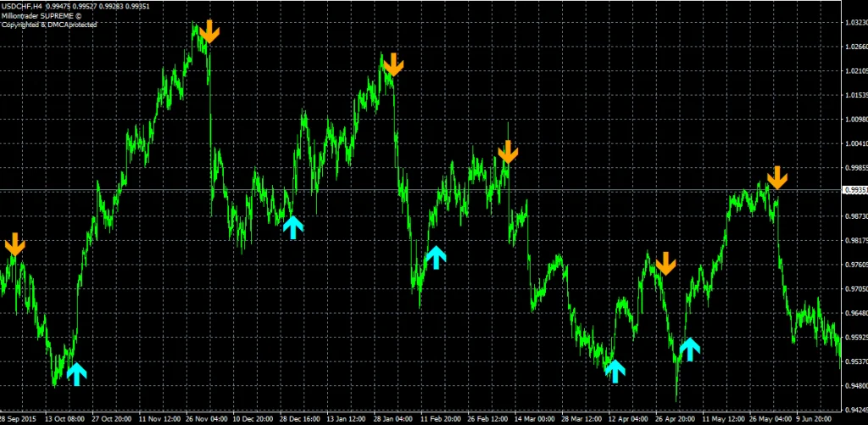Select the orange down arrow near 26 Apr
868x425 pixels.
[665, 263]
